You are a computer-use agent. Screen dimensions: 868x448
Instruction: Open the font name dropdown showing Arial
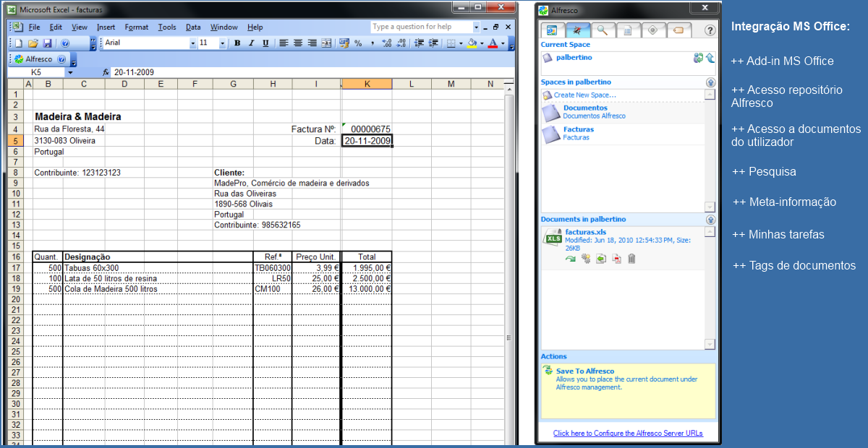pyautogui.click(x=193, y=43)
